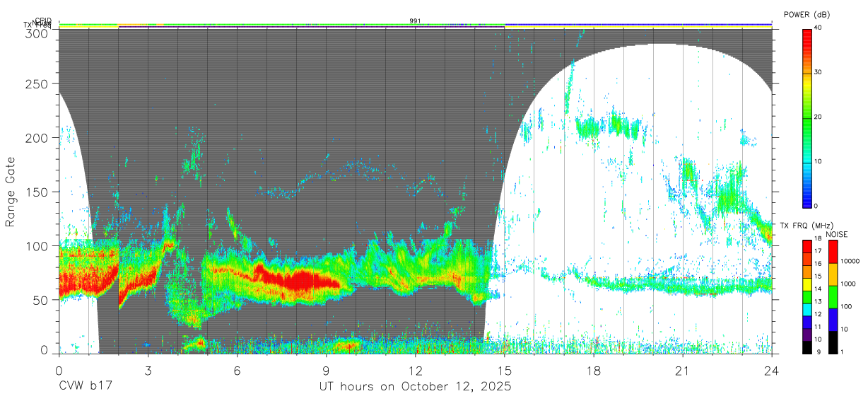Image resolution: width=868 pixels, height=401 pixels.
Task: Click the '40' tick on the POWER scale
Action: (x=818, y=28)
